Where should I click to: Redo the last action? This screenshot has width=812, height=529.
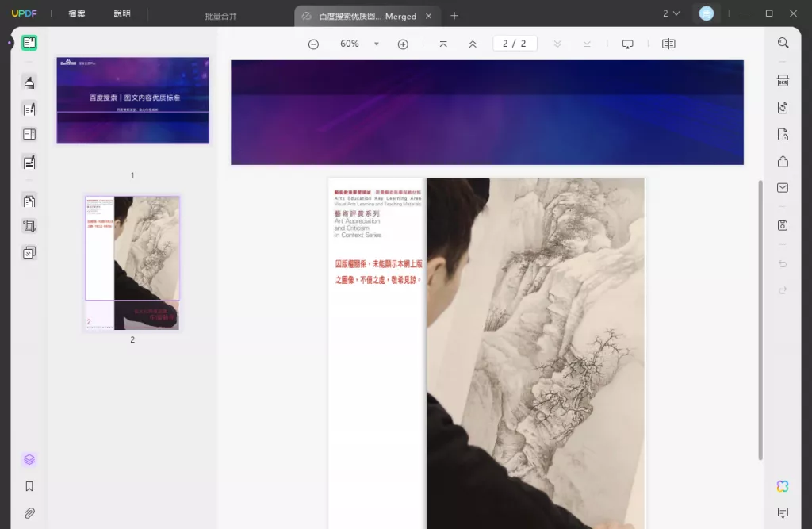(x=783, y=290)
